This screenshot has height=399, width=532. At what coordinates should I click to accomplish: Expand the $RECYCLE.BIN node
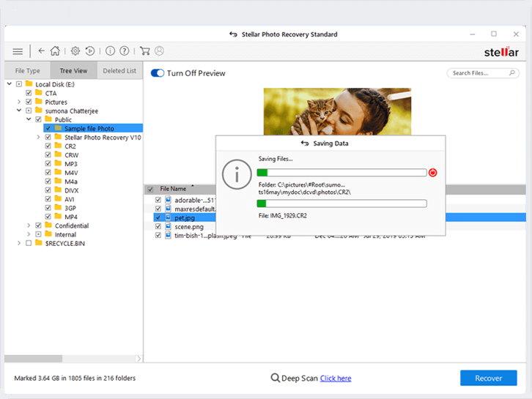click(19, 243)
